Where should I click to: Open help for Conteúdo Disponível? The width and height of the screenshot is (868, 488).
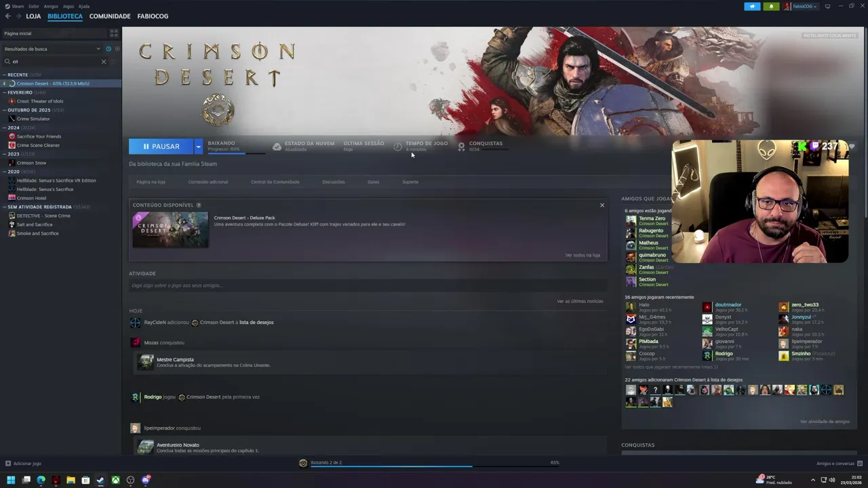pos(199,205)
